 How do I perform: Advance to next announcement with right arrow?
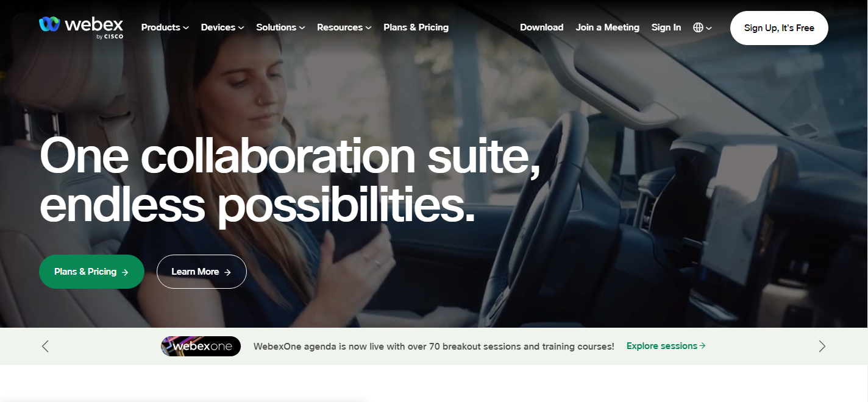[x=822, y=347]
